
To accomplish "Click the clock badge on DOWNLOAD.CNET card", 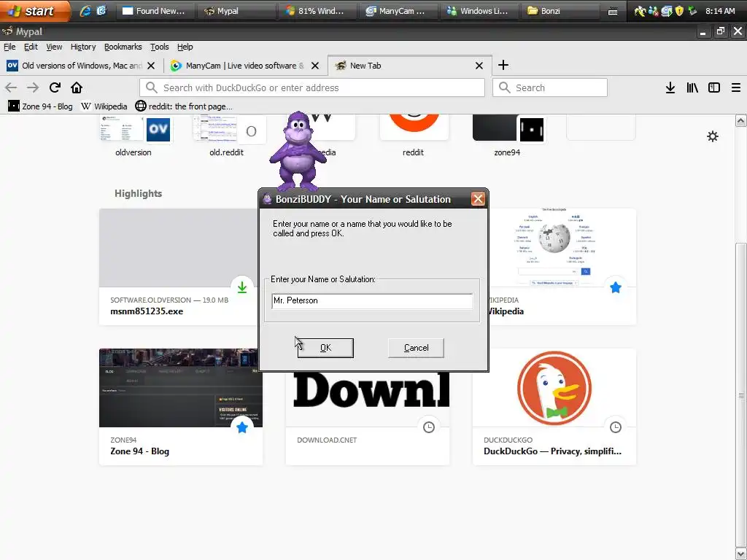I will click(x=429, y=427).
